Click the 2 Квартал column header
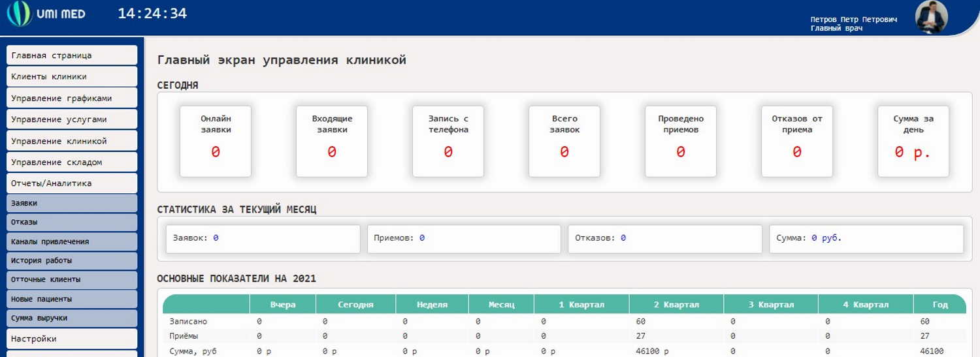 (676, 304)
